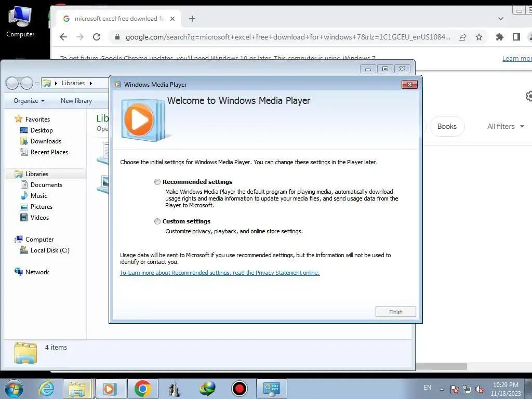This screenshot has width=532, height=399.
Task: Expand the breadcrumb arrow before Libraries
Action: tap(56, 83)
